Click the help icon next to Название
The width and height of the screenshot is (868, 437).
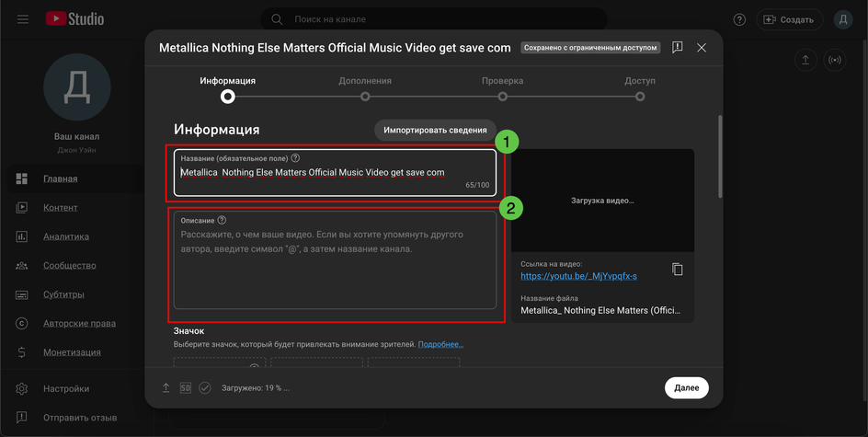tap(295, 158)
